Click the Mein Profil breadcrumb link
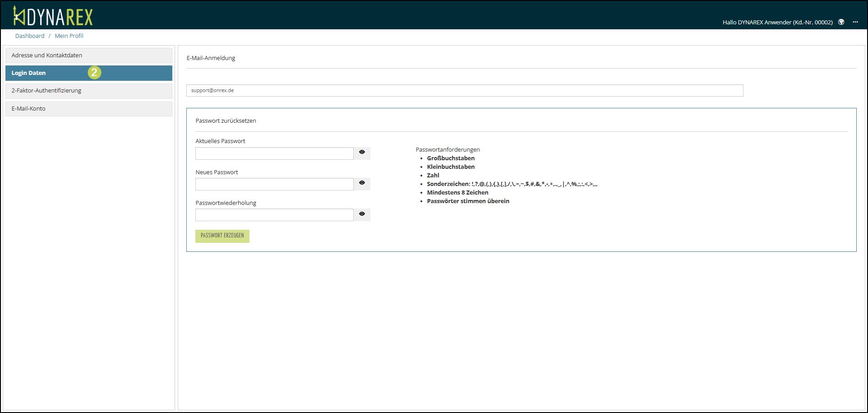The width and height of the screenshot is (868, 413). tap(69, 36)
